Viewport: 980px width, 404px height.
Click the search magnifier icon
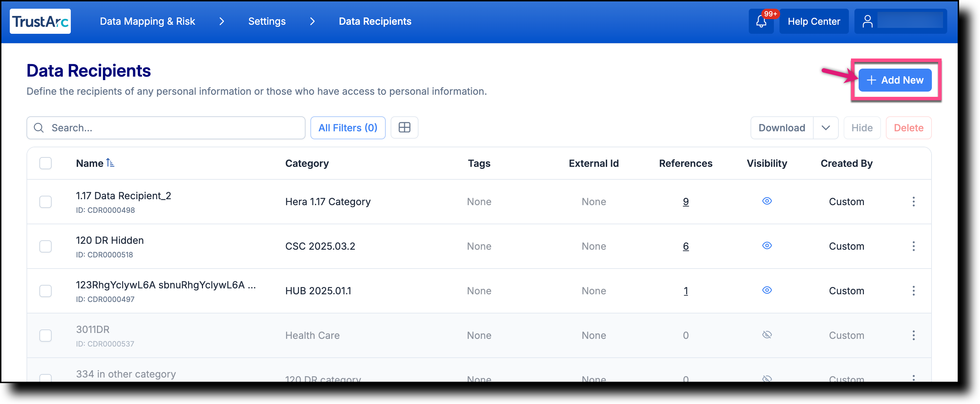click(x=38, y=128)
